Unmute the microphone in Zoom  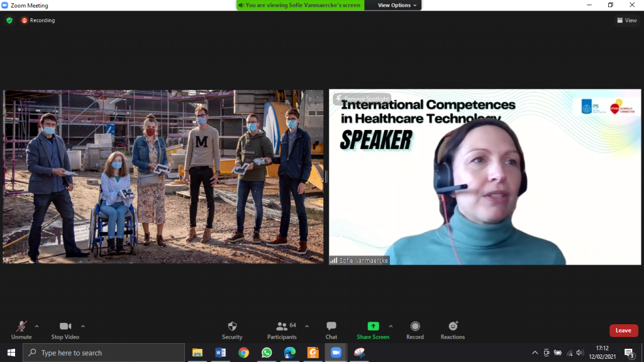(21, 327)
